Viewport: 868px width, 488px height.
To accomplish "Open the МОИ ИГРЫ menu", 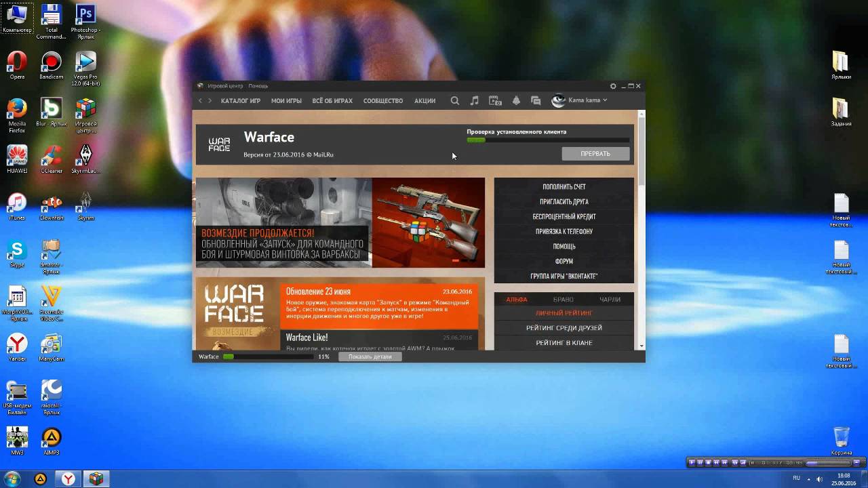I will pyautogui.click(x=286, y=101).
